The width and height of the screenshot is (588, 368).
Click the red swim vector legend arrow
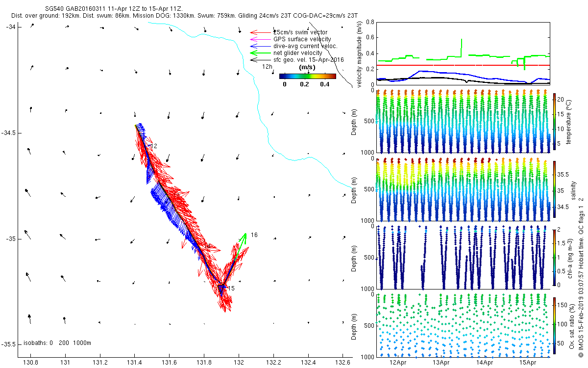pyautogui.click(x=261, y=32)
